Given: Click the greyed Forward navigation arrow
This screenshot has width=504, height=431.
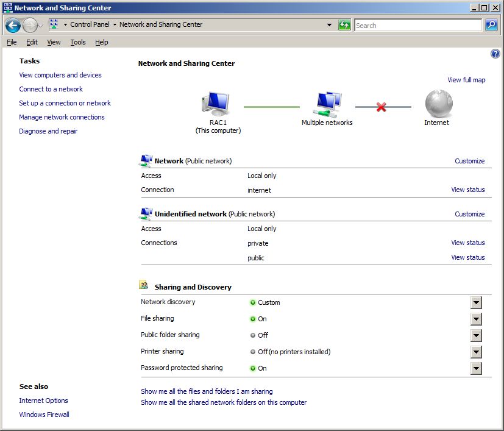Looking at the screenshot, I should coord(30,25).
